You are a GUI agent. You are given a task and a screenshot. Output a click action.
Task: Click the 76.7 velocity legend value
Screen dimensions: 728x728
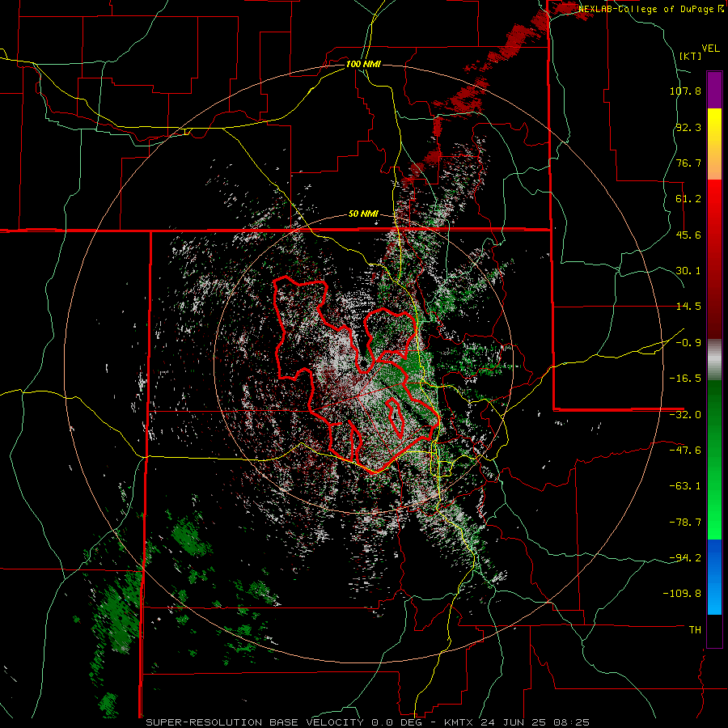coord(688,163)
